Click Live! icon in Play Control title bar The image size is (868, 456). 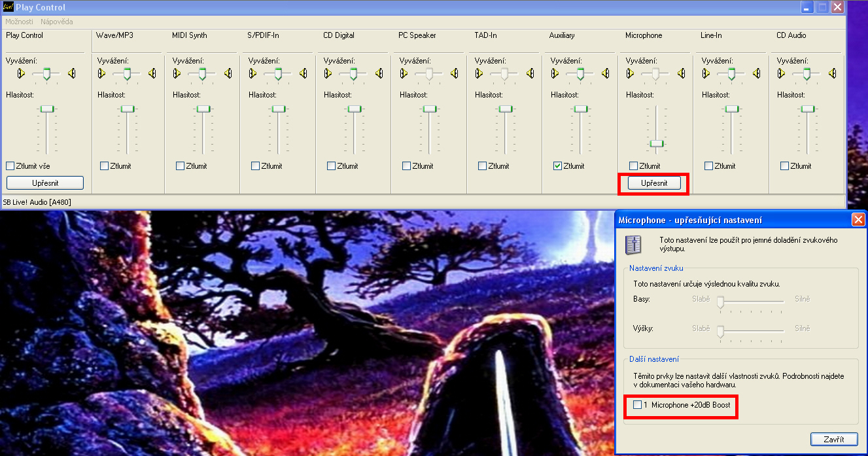[8, 7]
